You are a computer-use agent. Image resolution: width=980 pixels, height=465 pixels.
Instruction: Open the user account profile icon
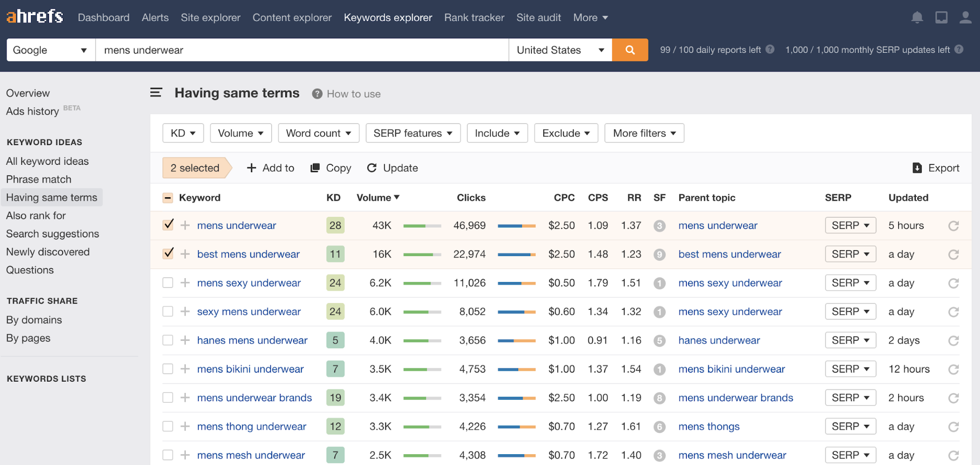pos(965,18)
